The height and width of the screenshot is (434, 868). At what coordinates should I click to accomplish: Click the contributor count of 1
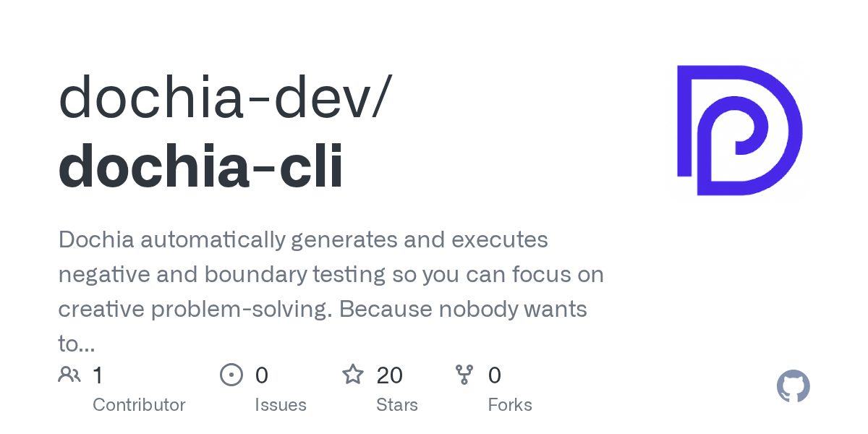tap(98, 375)
